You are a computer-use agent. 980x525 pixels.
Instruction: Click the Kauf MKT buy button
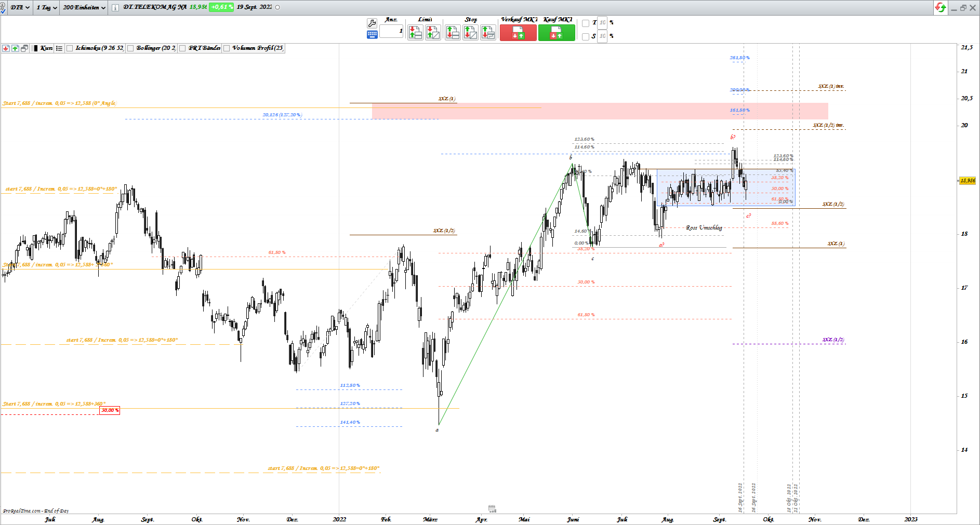tap(557, 33)
